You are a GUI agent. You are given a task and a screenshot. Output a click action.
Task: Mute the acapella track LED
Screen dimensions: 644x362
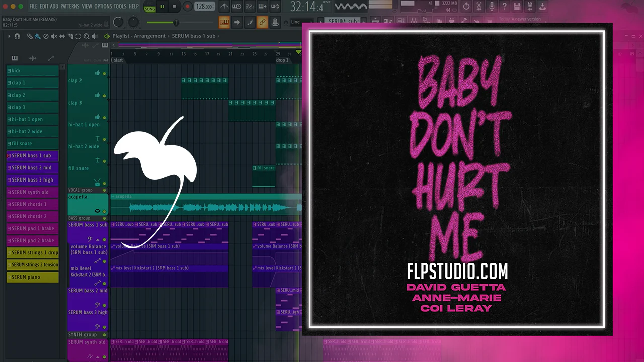click(x=105, y=211)
